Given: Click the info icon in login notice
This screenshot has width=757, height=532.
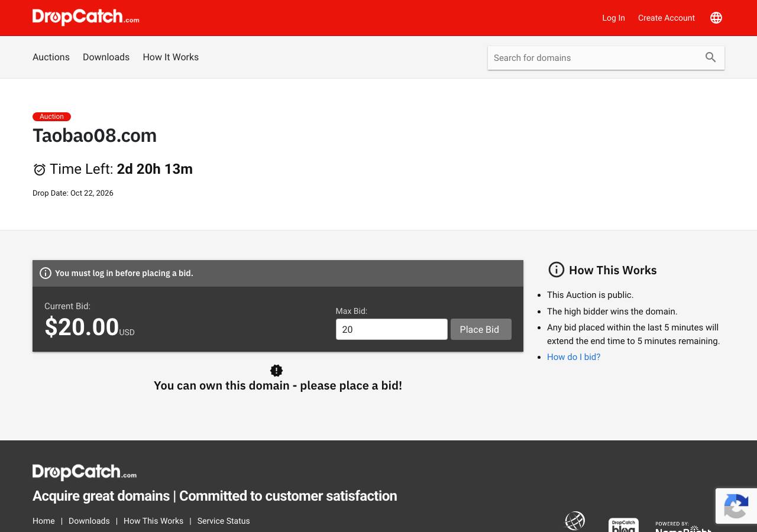Looking at the screenshot, I should [46, 273].
